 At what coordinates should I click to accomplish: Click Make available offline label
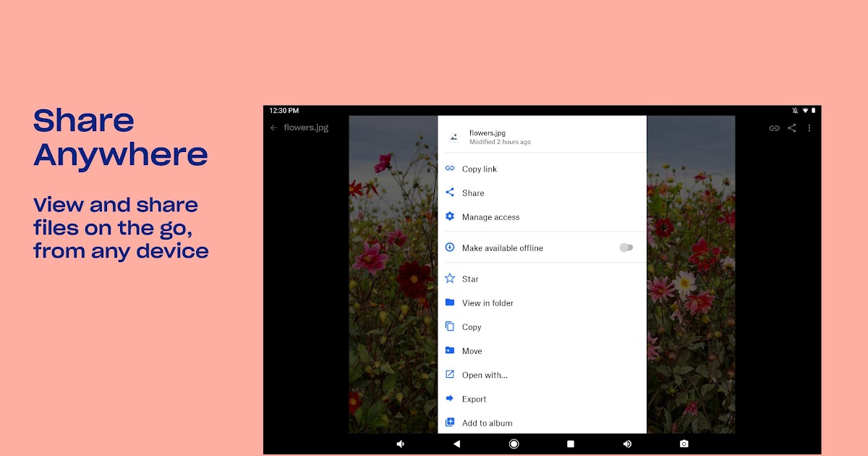[x=503, y=248]
